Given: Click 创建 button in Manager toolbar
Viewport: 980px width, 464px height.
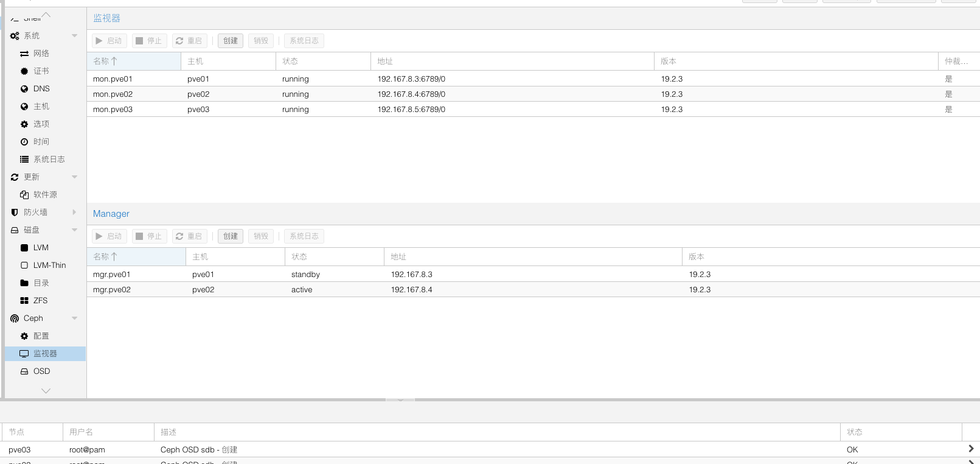Looking at the screenshot, I should 231,236.
